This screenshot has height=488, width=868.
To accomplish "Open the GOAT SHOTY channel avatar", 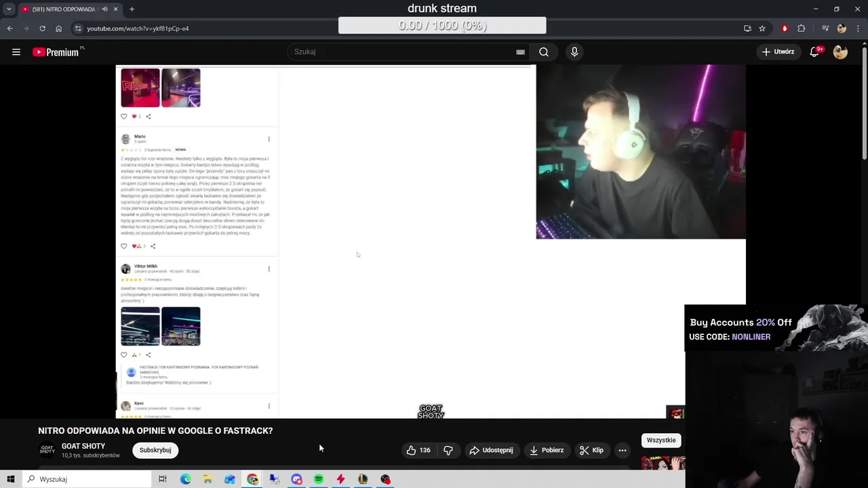I will (47, 449).
